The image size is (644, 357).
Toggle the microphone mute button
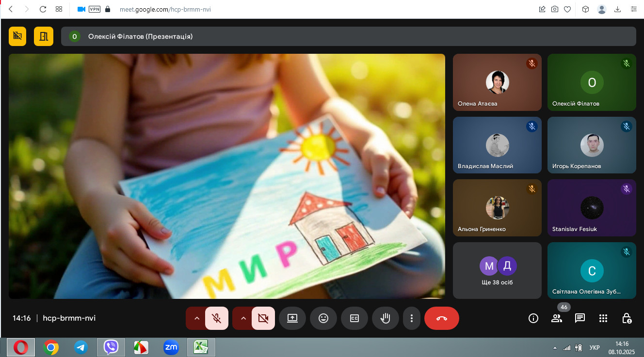[217, 318]
